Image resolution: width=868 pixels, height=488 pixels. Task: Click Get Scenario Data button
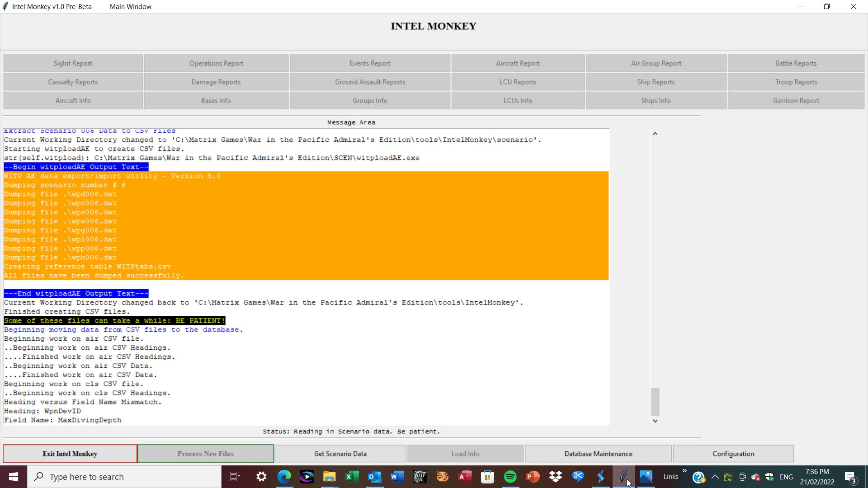340,454
